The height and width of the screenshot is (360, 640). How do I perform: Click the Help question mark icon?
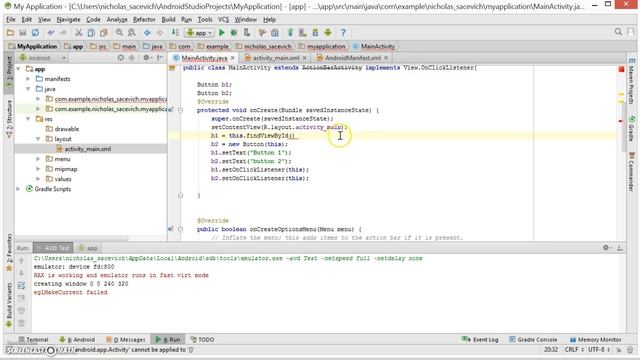343,33
